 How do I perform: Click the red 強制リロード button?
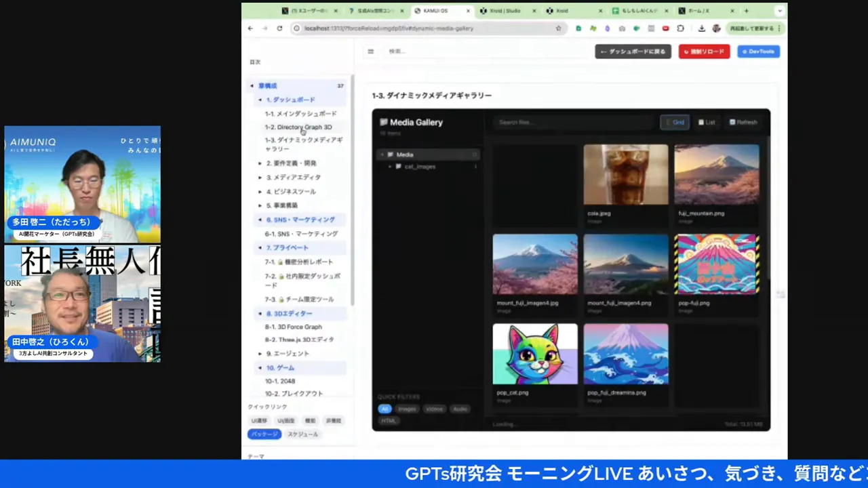click(x=704, y=52)
